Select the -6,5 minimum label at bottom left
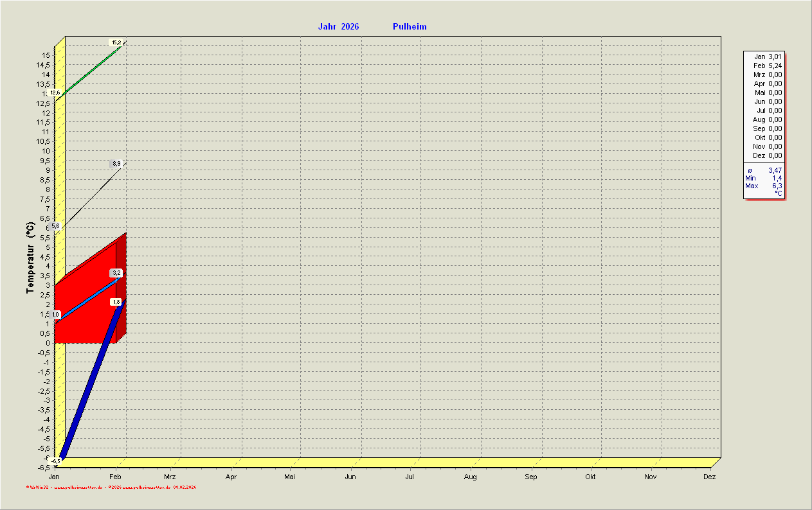This screenshot has width=812, height=510. point(56,461)
